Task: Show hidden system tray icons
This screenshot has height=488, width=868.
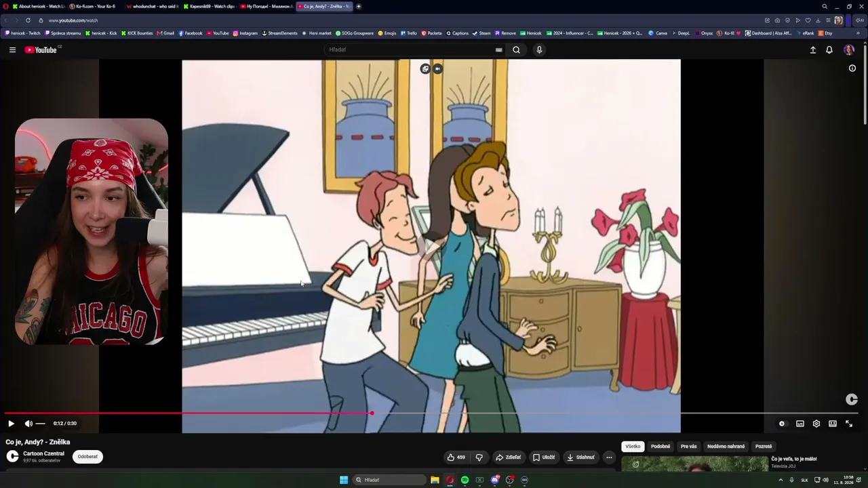Action: coord(781,480)
